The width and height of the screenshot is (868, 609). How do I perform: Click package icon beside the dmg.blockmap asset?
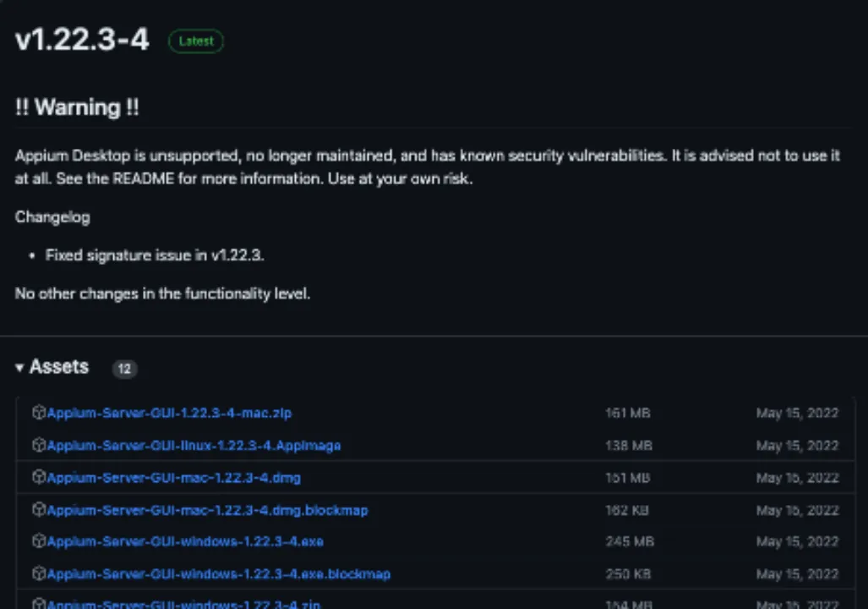pyautogui.click(x=38, y=510)
